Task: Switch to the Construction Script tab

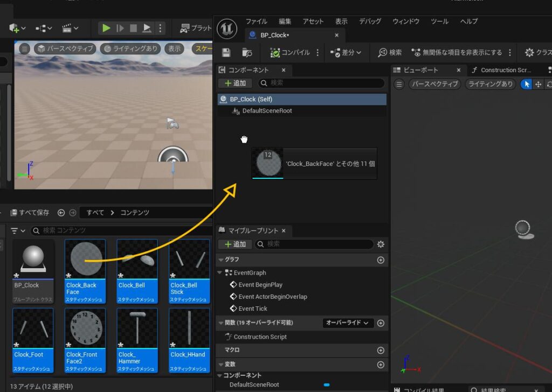Action: pyautogui.click(x=501, y=70)
